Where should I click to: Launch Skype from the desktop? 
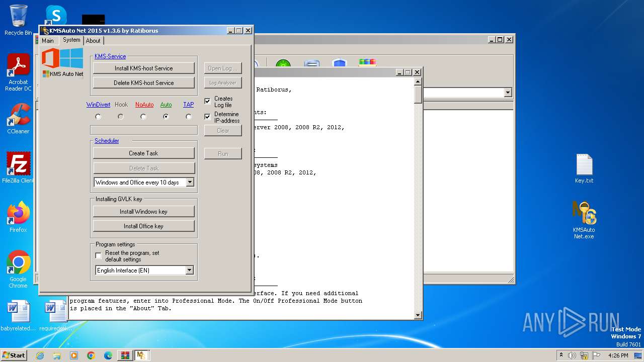(x=56, y=15)
